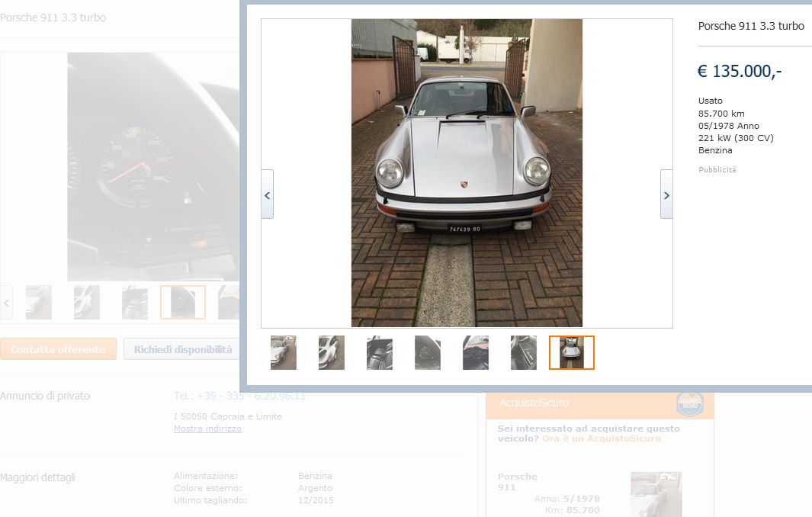Click the 'Benzina' value under Maggiori dettagli
Screen dimensions: 812x517
(315, 476)
